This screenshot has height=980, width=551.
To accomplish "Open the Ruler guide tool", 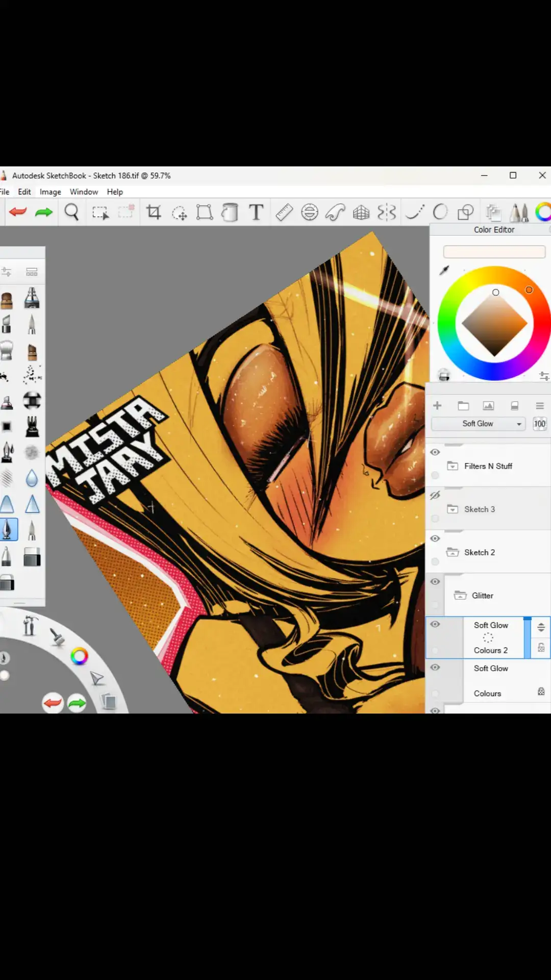I will [x=284, y=212].
